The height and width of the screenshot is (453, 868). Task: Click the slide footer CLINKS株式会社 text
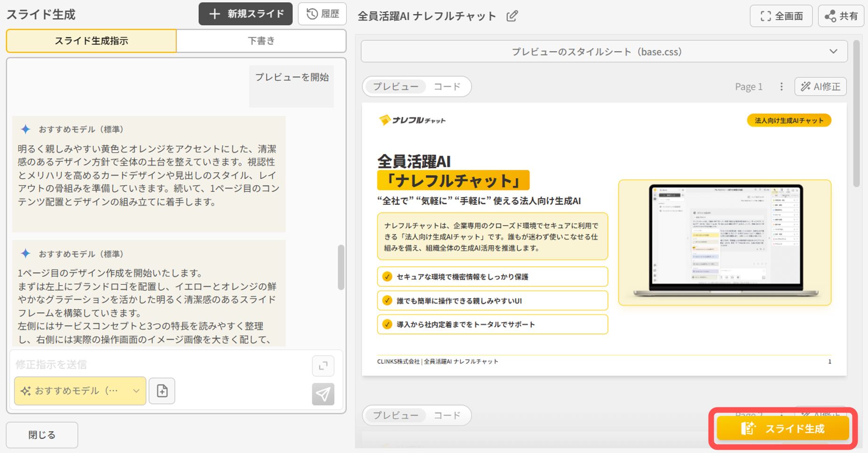tap(437, 362)
